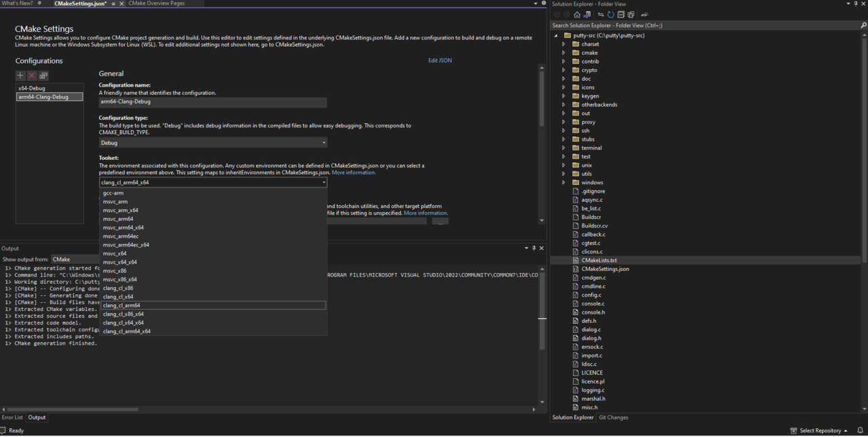
Task: Switch to the Error List tab
Action: (12, 417)
